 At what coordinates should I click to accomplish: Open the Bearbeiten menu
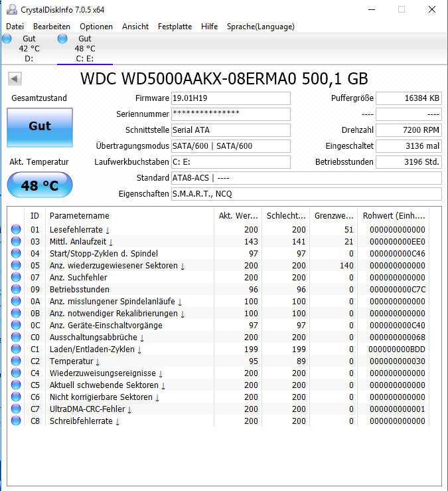pos(52,27)
